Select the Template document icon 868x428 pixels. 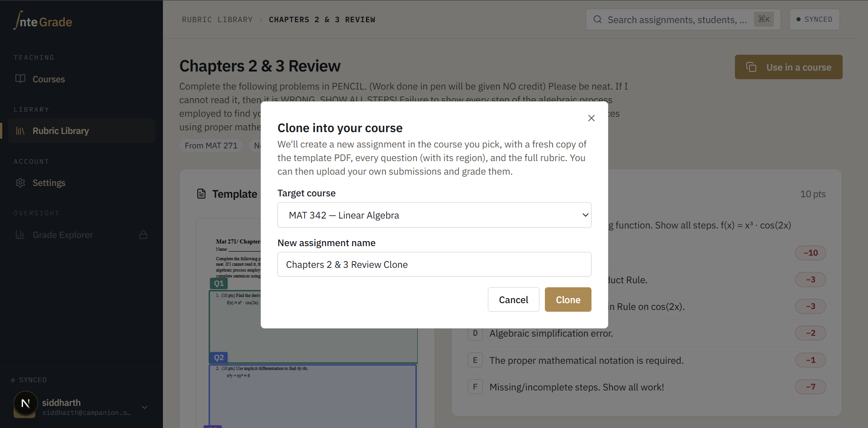(x=201, y=194)
